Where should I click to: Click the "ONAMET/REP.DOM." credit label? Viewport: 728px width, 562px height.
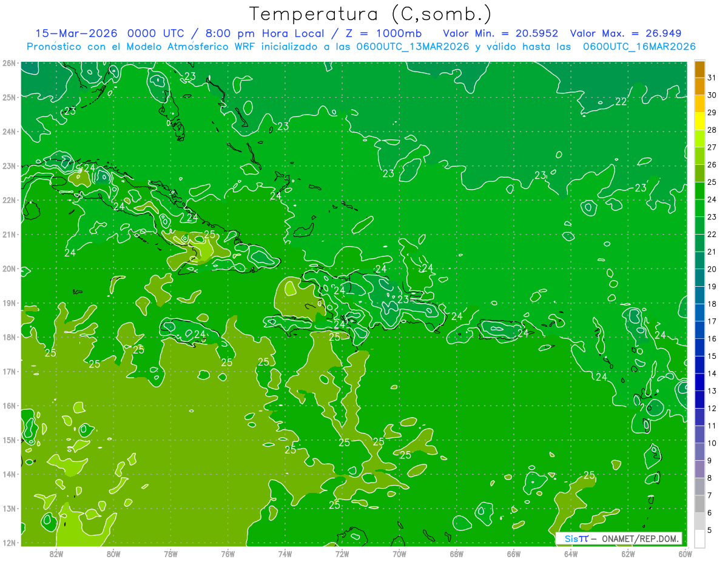641,538
